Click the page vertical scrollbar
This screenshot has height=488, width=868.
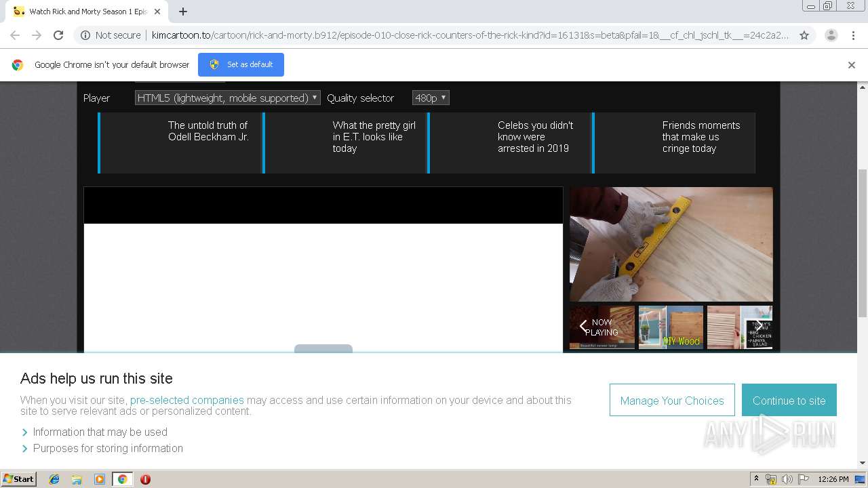click(x=863, y=243)
